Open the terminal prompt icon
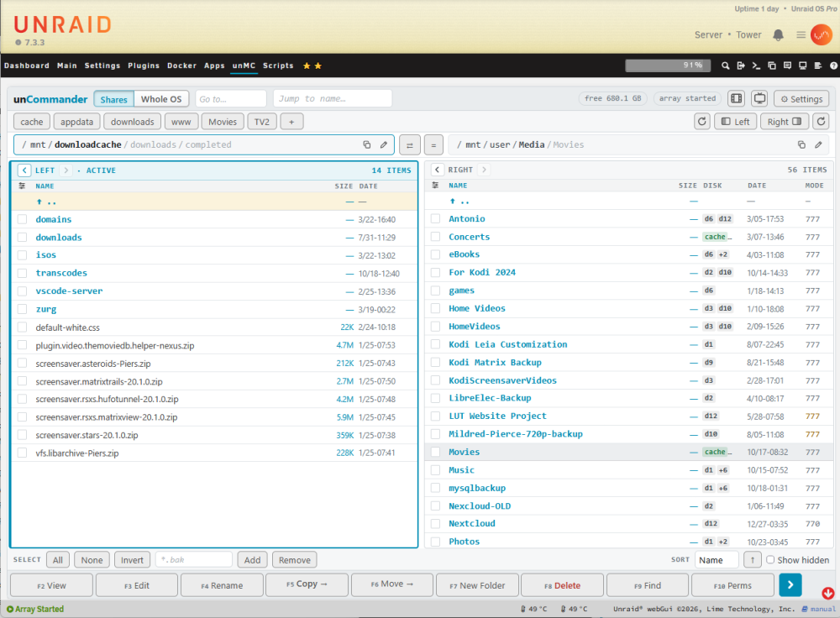This screenshot has width=840, height=618. 756,65
